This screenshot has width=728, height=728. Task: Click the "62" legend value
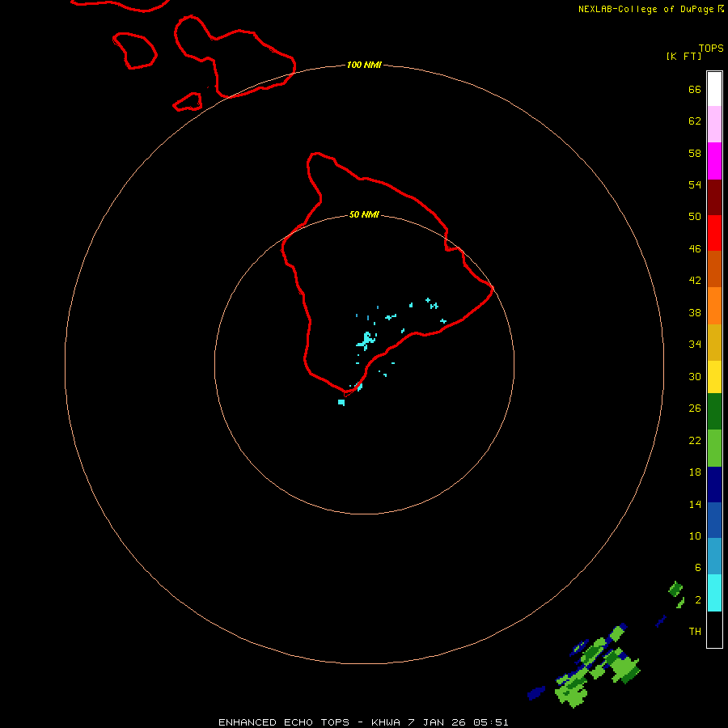tap(695, 121)
